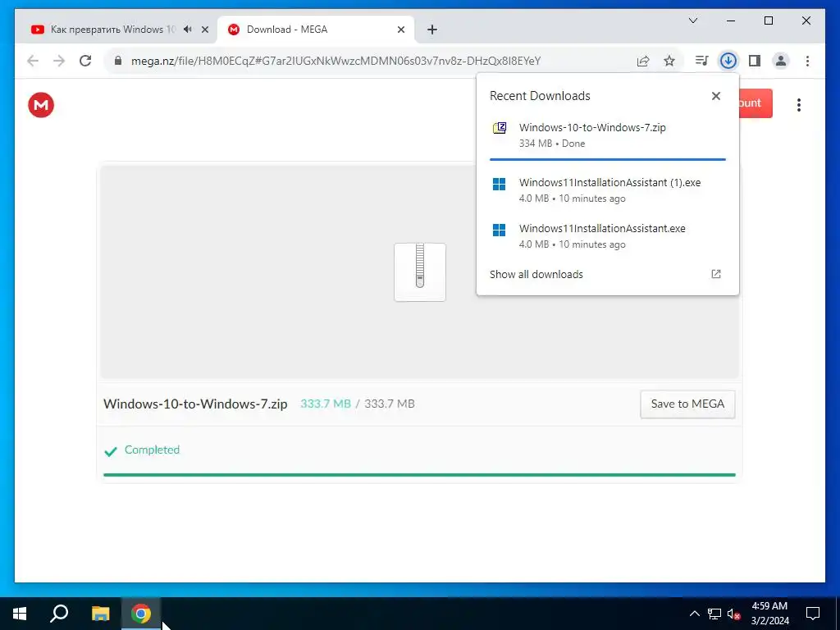Screen dimensions: 840x630
Task: Mute the YouTube tab via speaker icon
Action: pos(188,30)
